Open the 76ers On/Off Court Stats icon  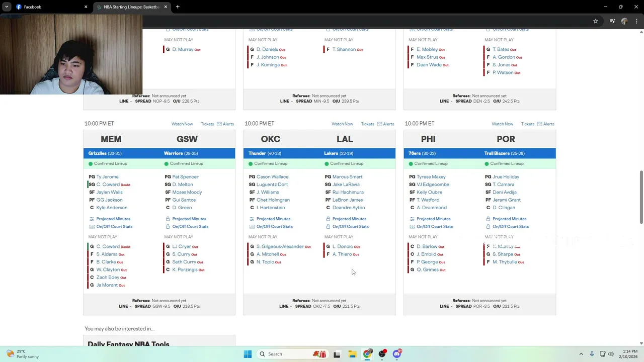click(x=412, y=227)
